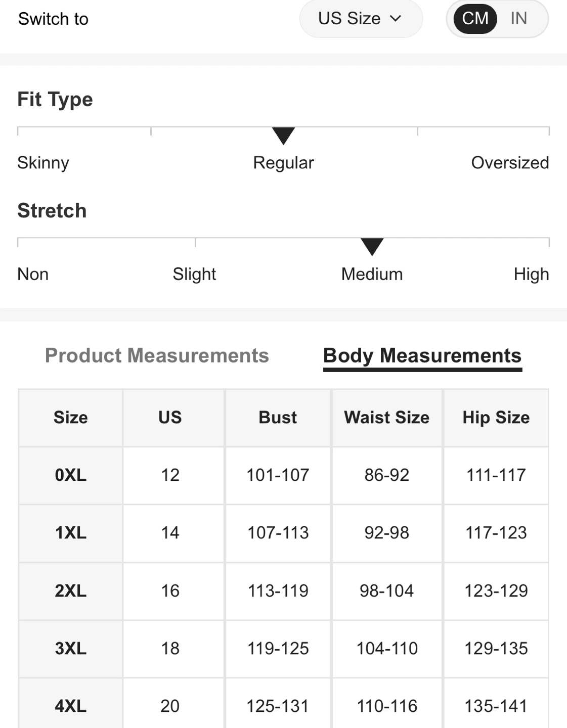Screen dimensions: 567x728
Task: Click the Hip Size column header
Action: click(496, 418)
